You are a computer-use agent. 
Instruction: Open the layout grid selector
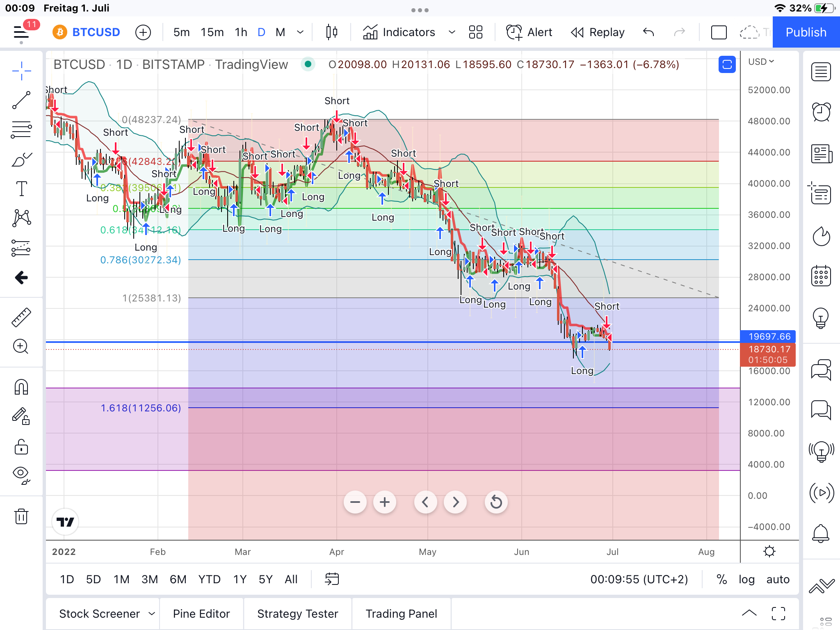475,32
